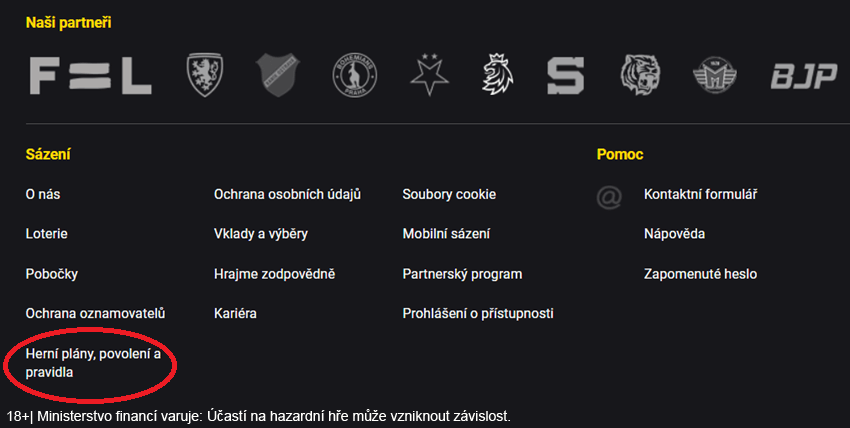This screenshot has width=850, height=428.
Task: Open the tiger head partner logo
Action: pos(640,75)
